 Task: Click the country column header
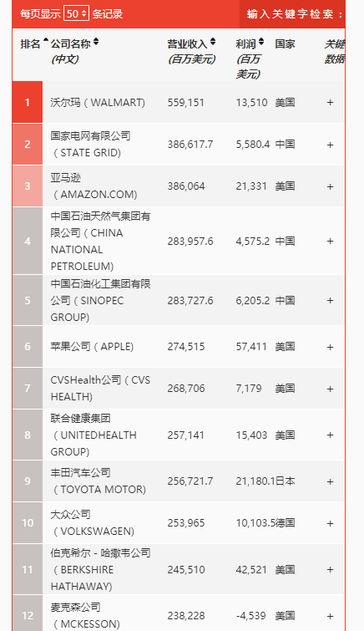tap(286, 43)
